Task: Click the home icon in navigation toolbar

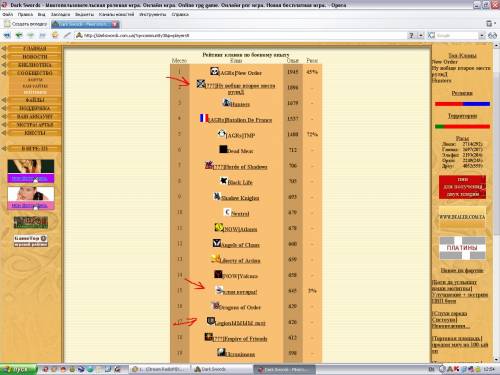Action: (x=55, y=35)
